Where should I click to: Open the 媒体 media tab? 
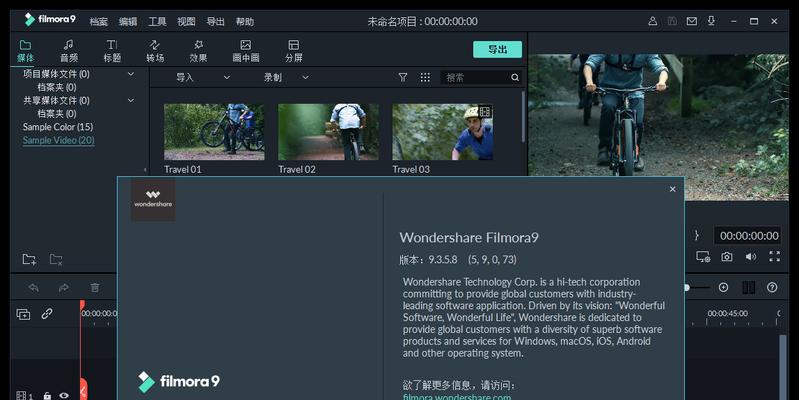click(x=25, y=51)
